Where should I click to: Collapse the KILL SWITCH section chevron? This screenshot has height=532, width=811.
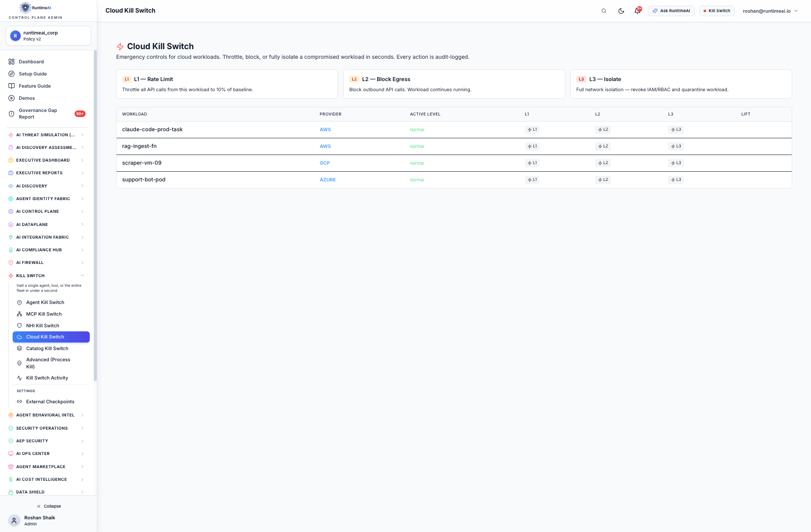pyautogui.click(x=82, y=276)
